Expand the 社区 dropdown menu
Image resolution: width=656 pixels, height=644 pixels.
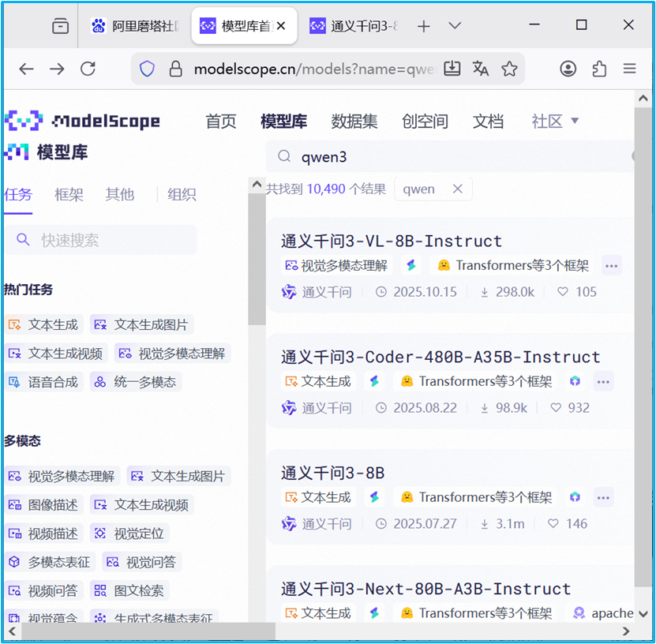(555, 122)
